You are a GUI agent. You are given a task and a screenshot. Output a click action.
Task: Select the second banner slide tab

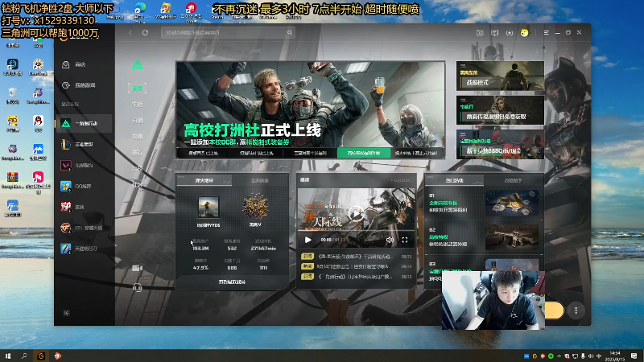tap(257, 153)
